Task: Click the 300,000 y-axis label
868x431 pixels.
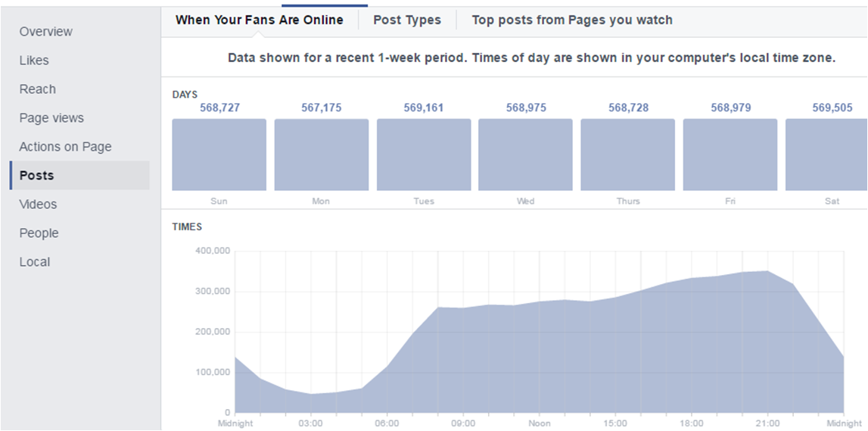Action: tap(213, 292)
